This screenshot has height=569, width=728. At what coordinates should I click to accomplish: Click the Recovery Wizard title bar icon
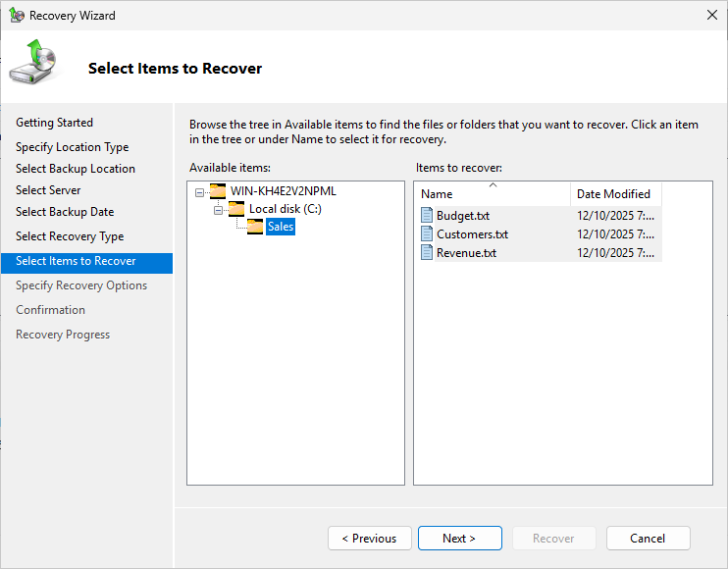point(17,15)
